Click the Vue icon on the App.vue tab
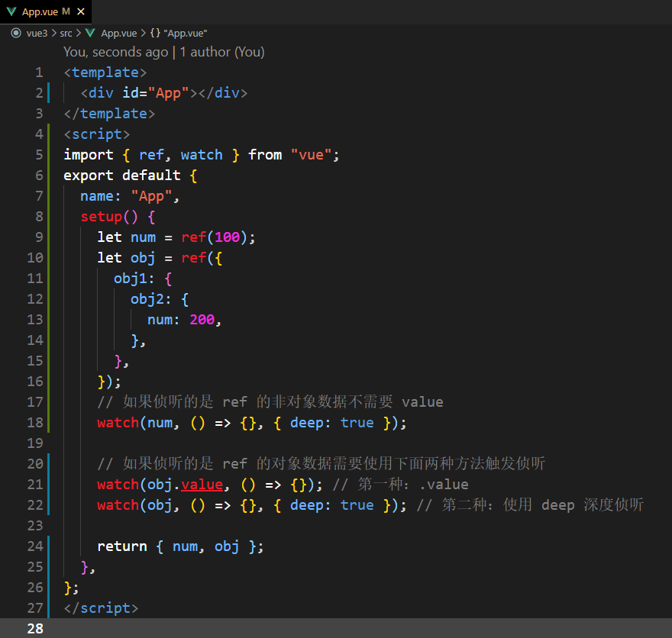 tap(11, 11)
